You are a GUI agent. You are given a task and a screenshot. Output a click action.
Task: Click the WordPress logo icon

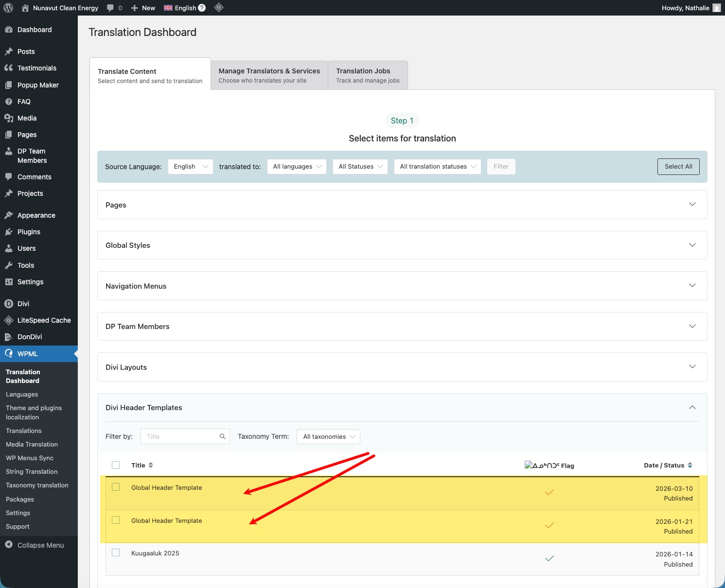tap(8, 8)
